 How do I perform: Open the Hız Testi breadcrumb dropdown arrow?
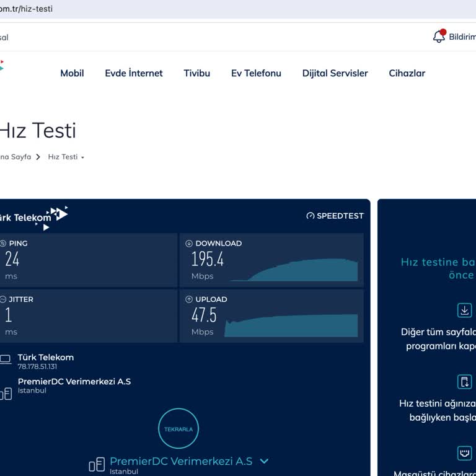[82, 157]
